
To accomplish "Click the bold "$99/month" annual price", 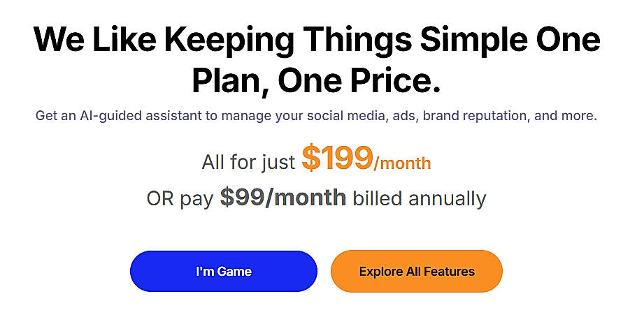I will tap(282, 198).
